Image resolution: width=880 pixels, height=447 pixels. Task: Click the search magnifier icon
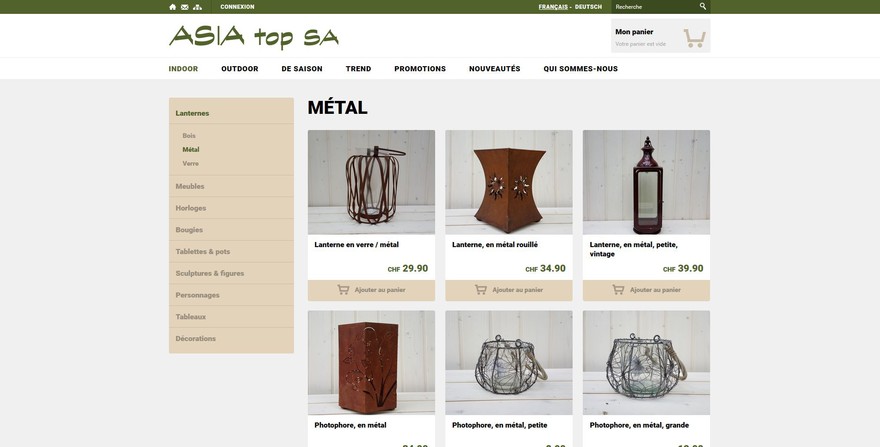[x=703, y=6]
